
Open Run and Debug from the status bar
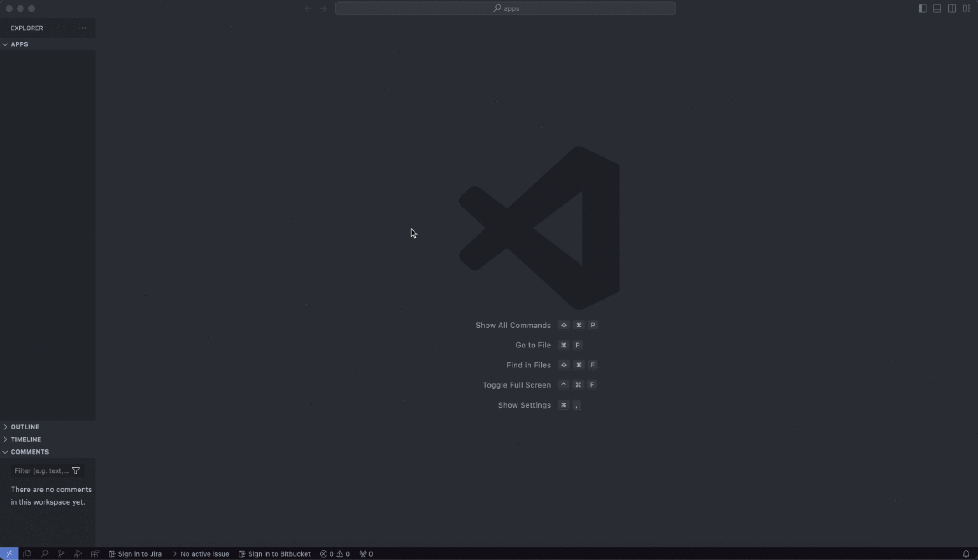pyautogui.click(x=78, y=554)
